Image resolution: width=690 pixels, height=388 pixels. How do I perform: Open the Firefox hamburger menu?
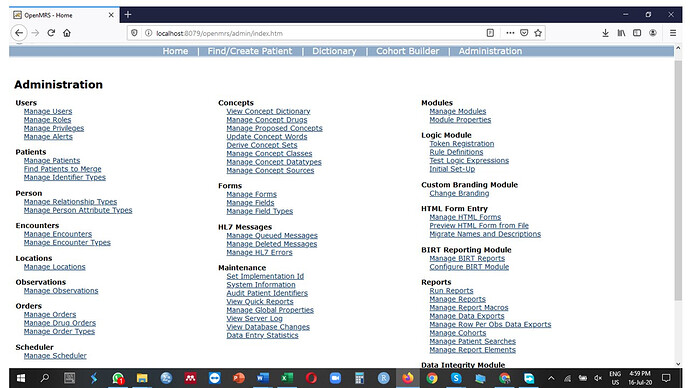coord(673,33)
